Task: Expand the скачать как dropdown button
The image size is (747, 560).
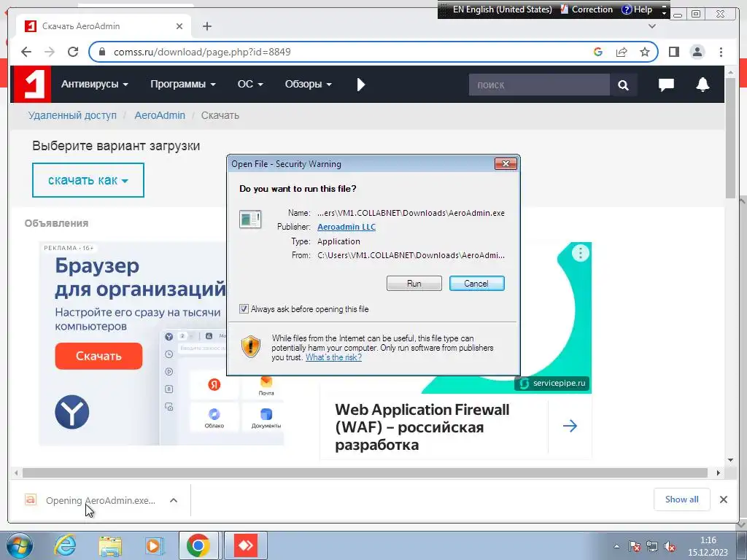Action: [x=88, y=180]
